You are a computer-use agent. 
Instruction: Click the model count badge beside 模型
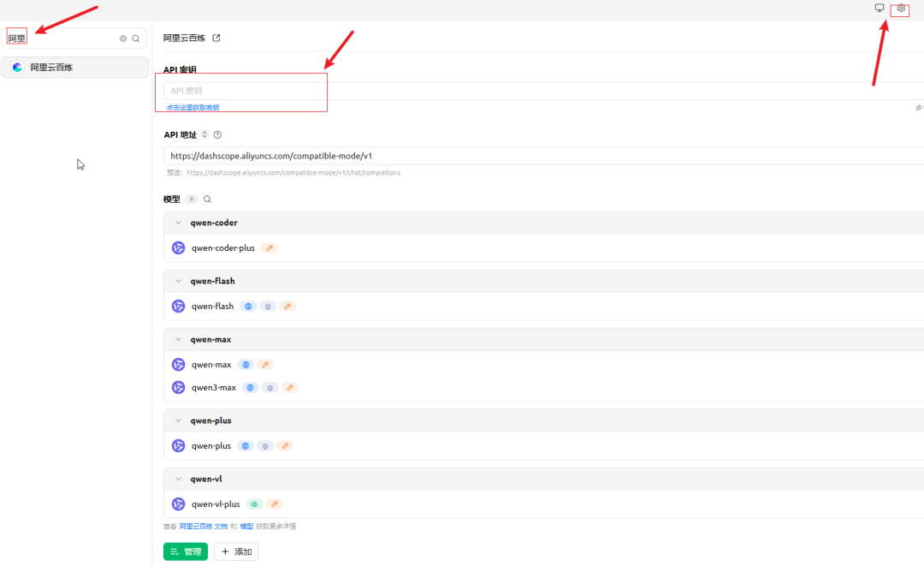tap(191, 200)
